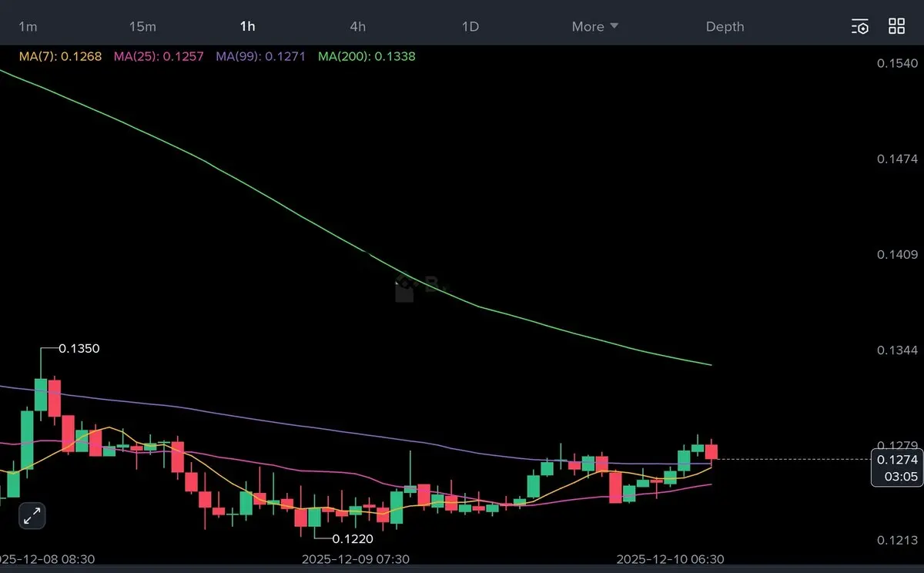Click the 0.1344 price axis label
Viewport: 924px width, 573px height.
[898, 350]
